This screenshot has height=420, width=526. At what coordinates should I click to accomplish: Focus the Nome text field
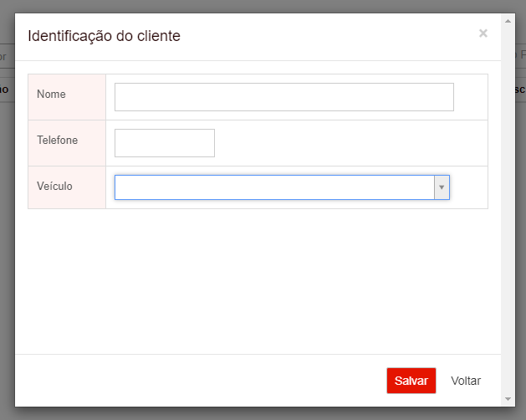pyautogui.click(x=284, y=97)
